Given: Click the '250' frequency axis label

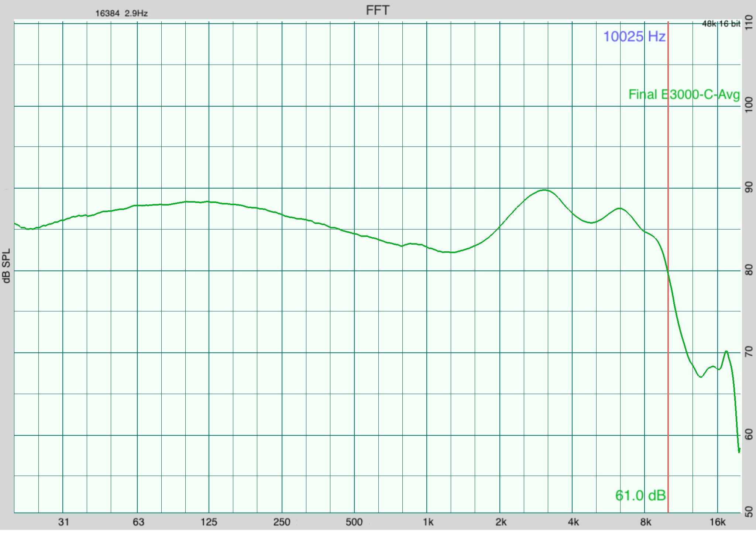Looking at the screenshot, I should click(282, 522).
